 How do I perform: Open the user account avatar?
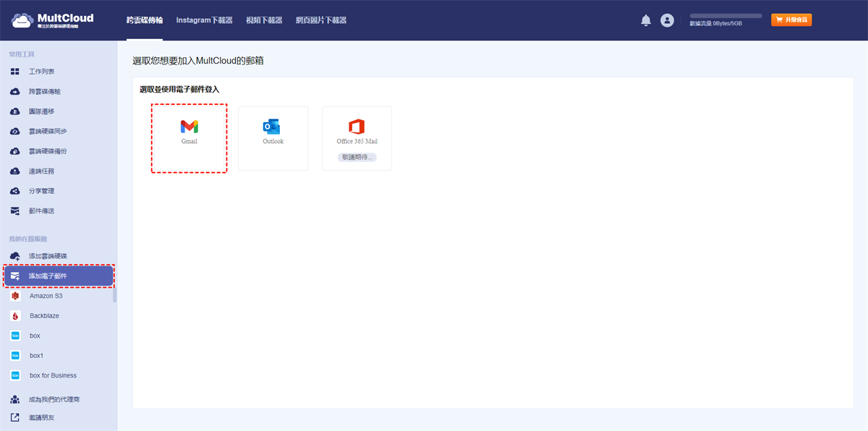pyautogui.click(x=667, y=20)
